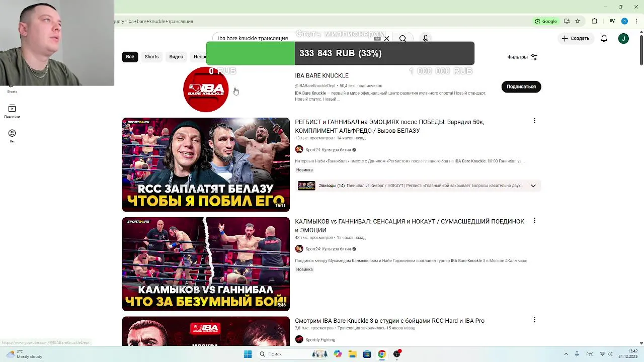Viewport: 644px width, 362px height.
Task: Click the Sportity.Fighting channel avatar
Action: 299,339
